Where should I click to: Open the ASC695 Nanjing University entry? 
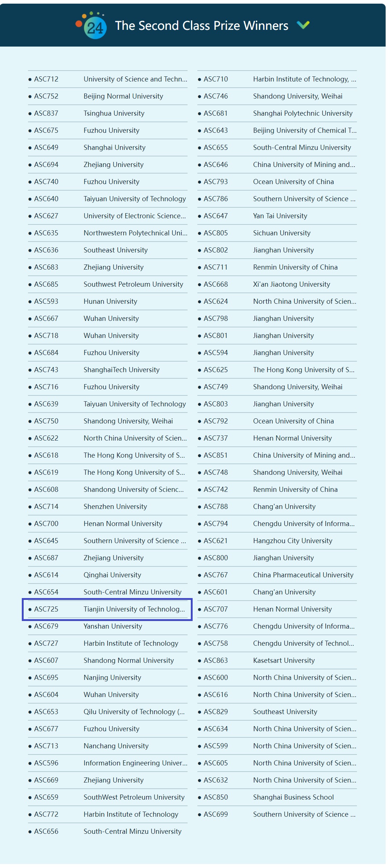(x=108, y=677)
